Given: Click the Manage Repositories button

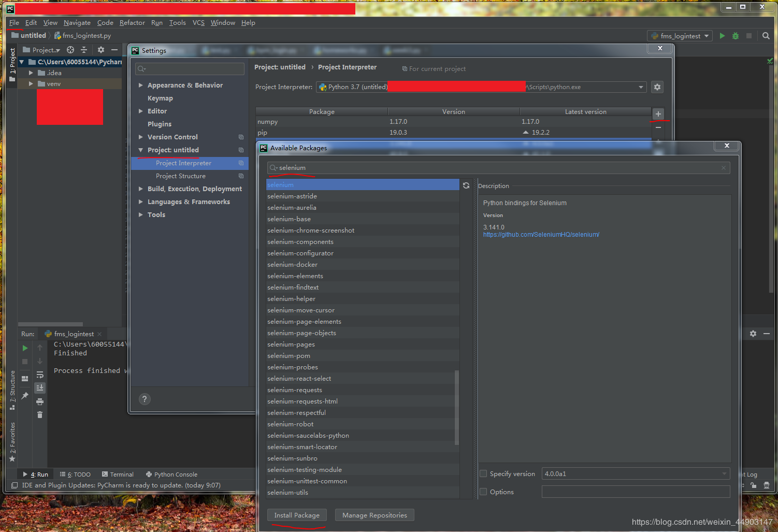Looking at the screenshot, I should pyautogui.click(x=374, y=515).
